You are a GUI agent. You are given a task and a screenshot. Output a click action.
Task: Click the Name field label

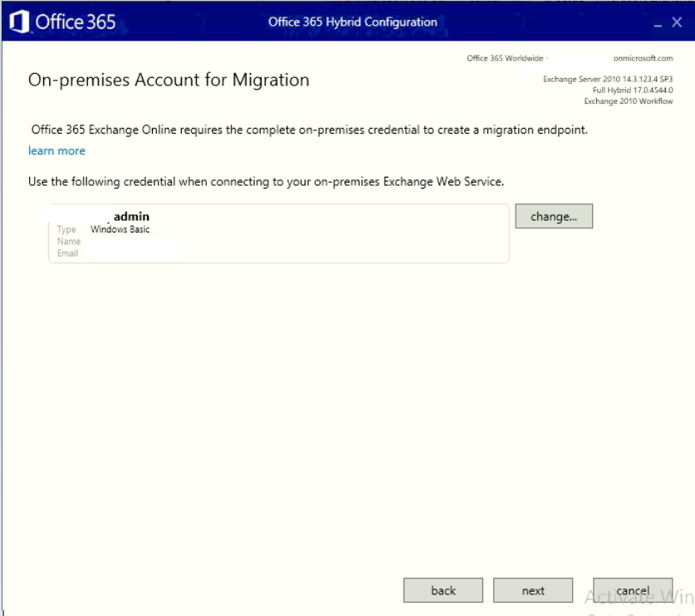click(x=69, y=241)
